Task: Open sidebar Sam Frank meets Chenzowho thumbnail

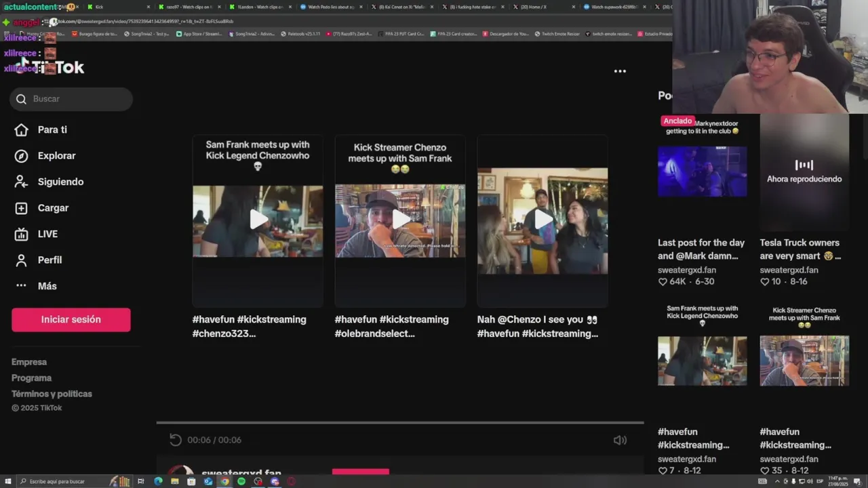Action: (703, 361)
